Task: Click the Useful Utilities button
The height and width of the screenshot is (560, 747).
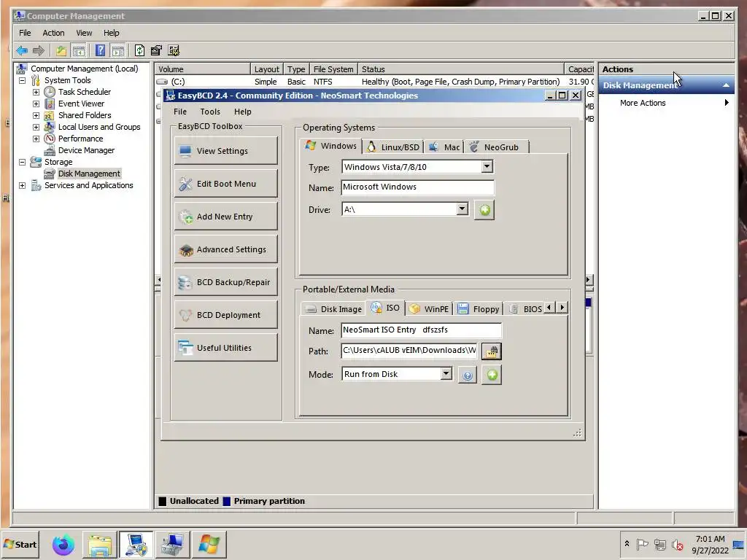Action: (226, 348)
